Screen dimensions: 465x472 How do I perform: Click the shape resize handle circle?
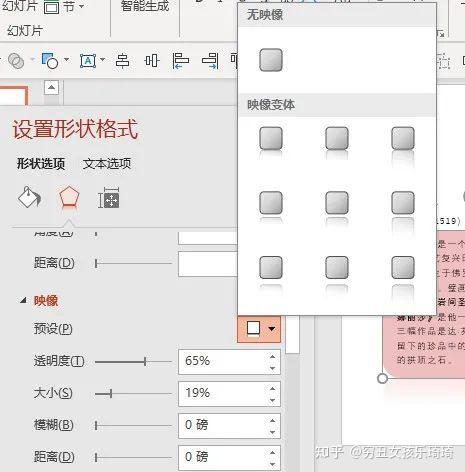pos(383,378)
